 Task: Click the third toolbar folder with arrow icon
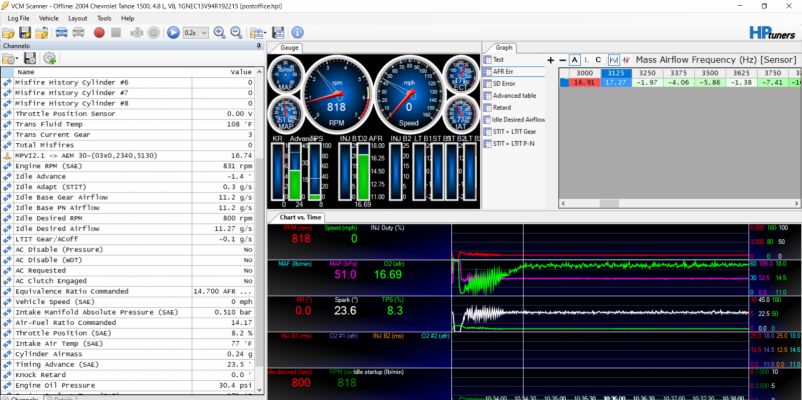pos(42,33)
